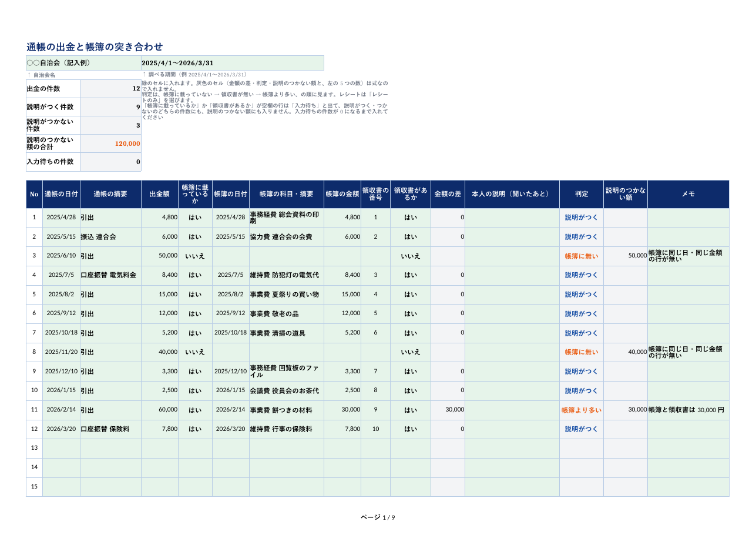756x535 pixels.
Task: Click the 判定 column header
Action: coord(582,194)
